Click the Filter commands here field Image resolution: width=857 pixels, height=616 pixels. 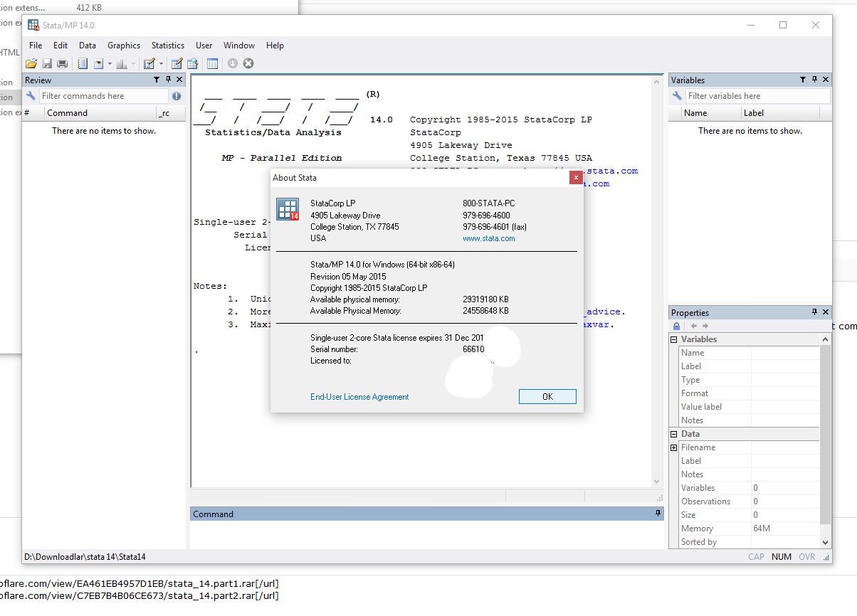(103, 96)
